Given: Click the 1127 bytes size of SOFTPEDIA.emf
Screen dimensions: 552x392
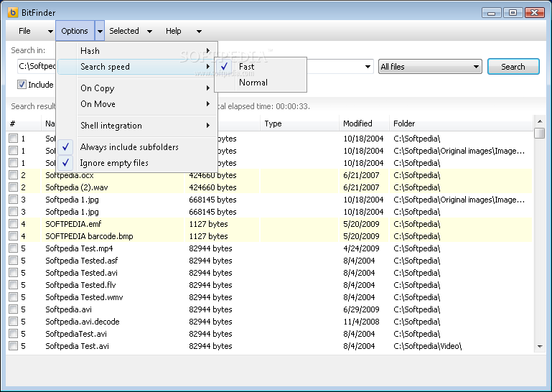Looking at the screenshot, I should coord(208,224).
